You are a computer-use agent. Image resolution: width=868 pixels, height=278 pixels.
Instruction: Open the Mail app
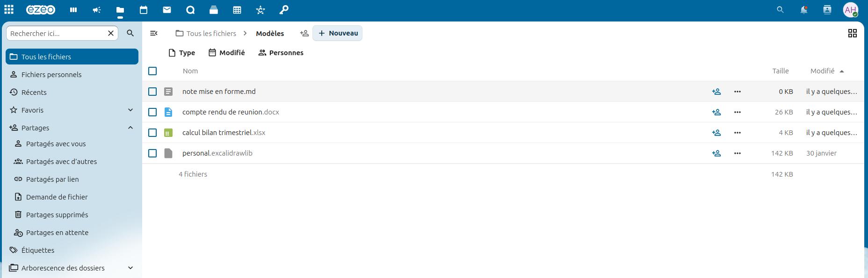(x=167, y=9)
